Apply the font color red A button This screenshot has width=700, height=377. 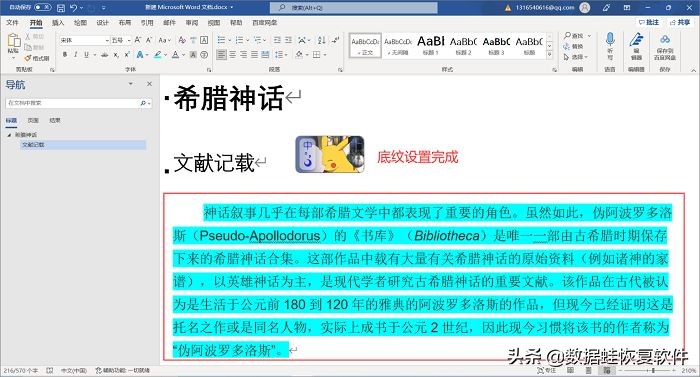click(175, 54)
